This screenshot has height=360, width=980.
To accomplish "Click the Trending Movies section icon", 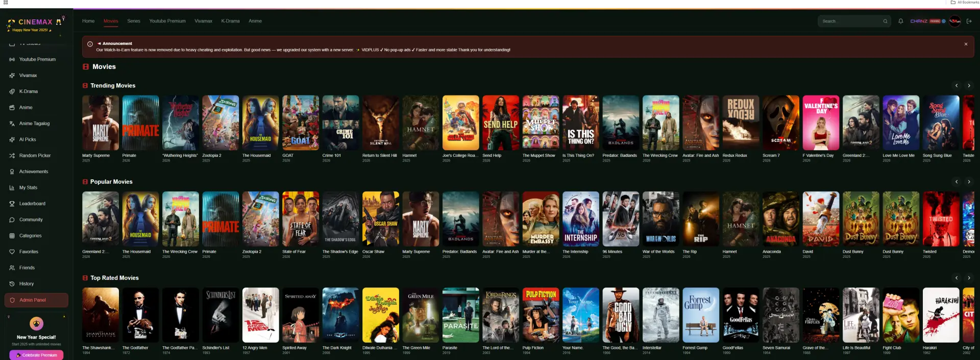I will tap(85, 86).
